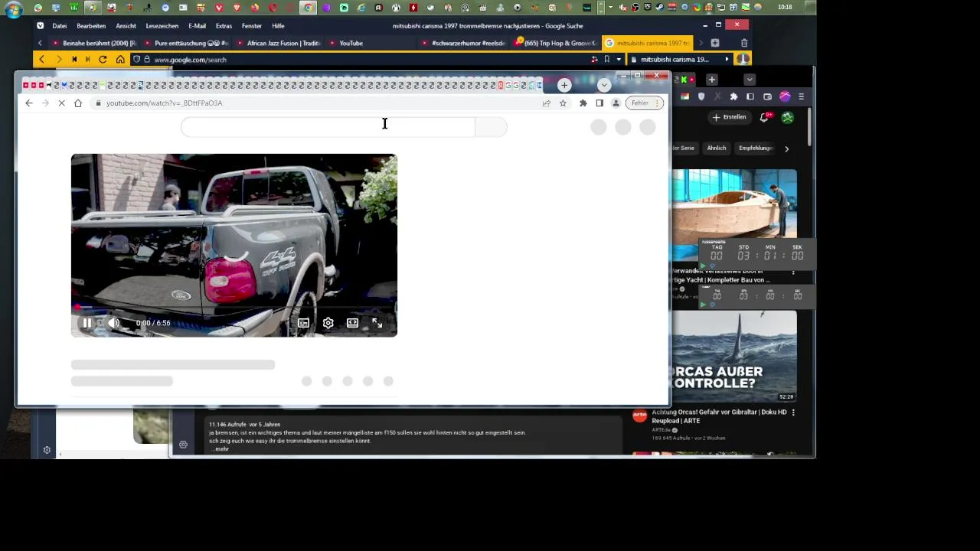Open the hamburger menu in the right browser
Image resolution: width=980 pixels, height=551 pixels.
click(801, 96)
